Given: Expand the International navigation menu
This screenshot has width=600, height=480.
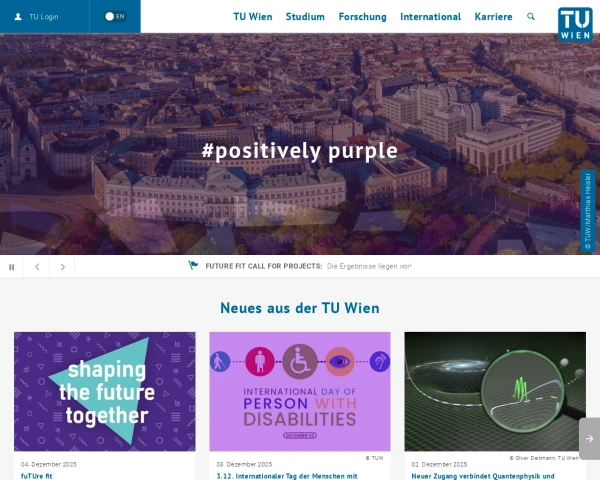Looking at the screenshot, I should (430, 17).
